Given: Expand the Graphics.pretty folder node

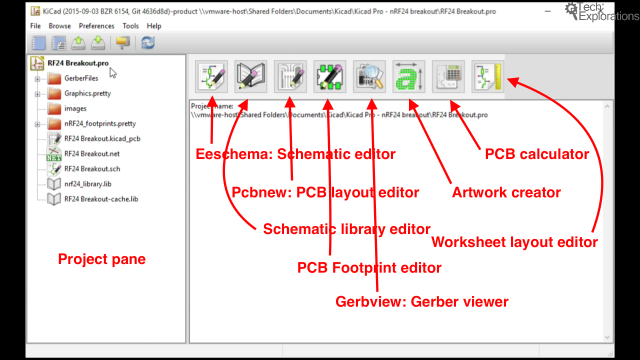Looking at the screenshot, I should [x=37, y=94].
